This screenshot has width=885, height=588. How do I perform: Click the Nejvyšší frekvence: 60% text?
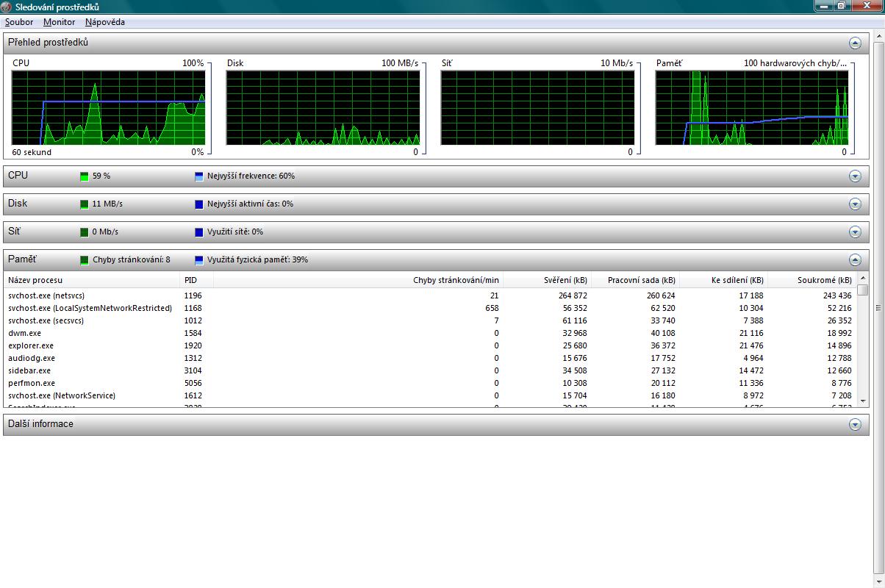pyautogui.click(x=251, y=176)
